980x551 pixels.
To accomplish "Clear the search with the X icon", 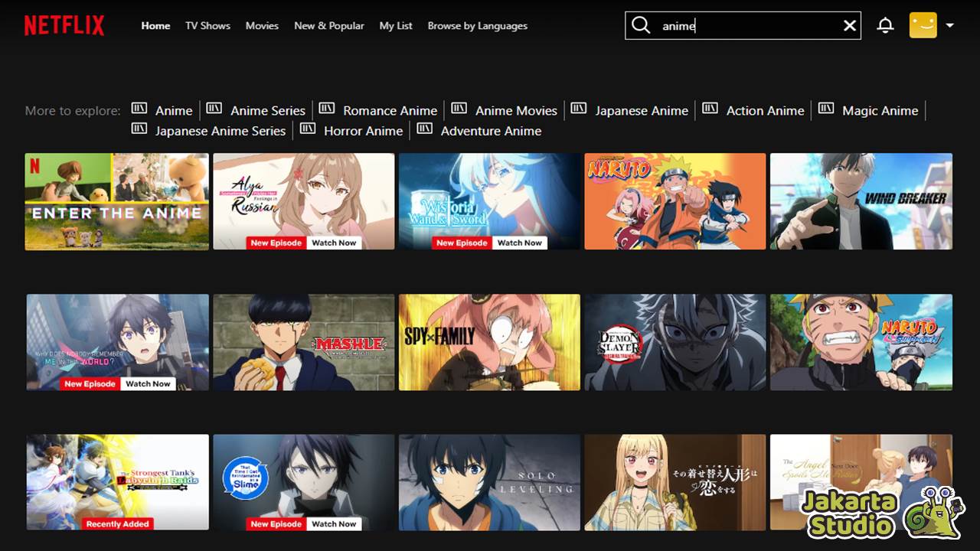I will (x=849, y=25).
